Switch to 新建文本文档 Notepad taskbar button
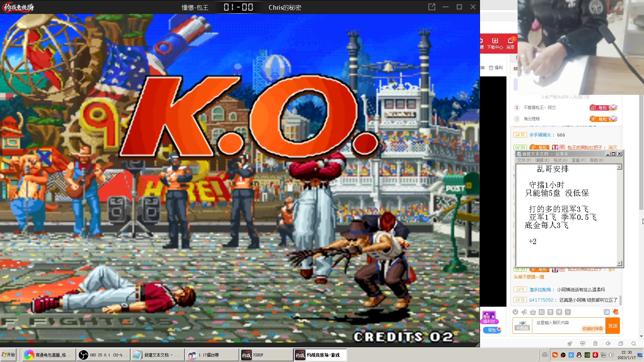 point(157,355)
